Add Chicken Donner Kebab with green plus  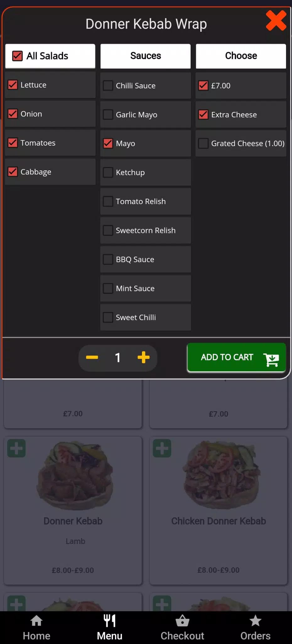point(162,448)
